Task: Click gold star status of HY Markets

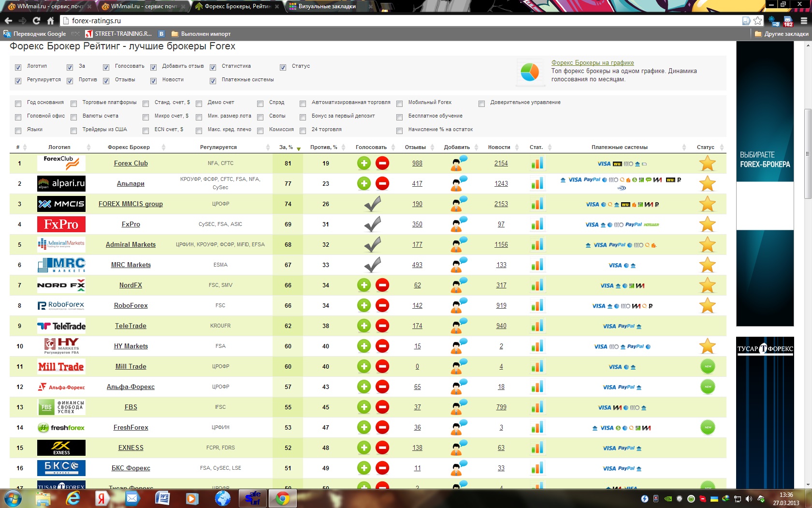Action: 708,346
